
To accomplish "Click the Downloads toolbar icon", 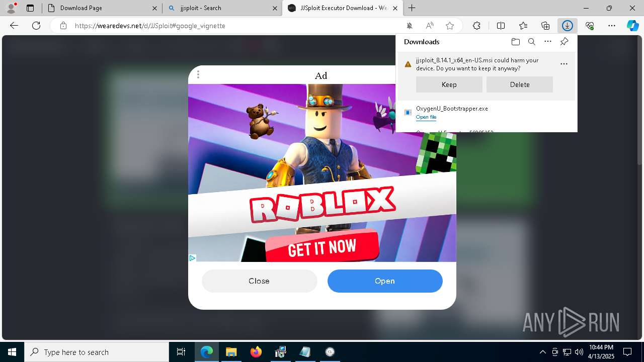I will coord(568,26).
